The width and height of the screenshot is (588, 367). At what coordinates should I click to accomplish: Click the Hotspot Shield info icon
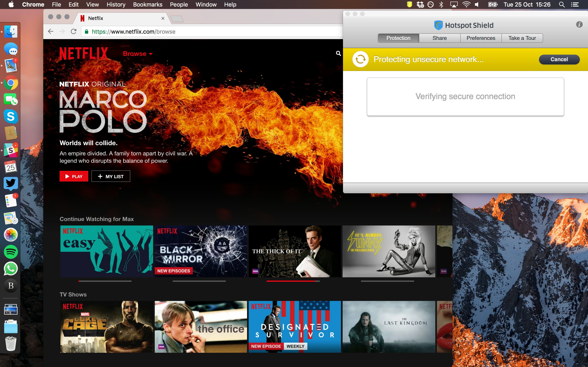579,24
